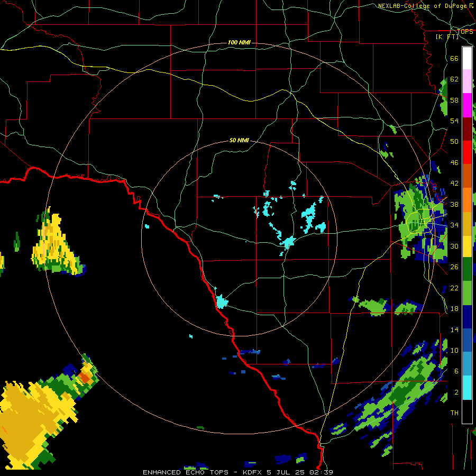Screen dimensions: 476x476
Task: Select the black TH legend swatch
Action: pos(467,411)
